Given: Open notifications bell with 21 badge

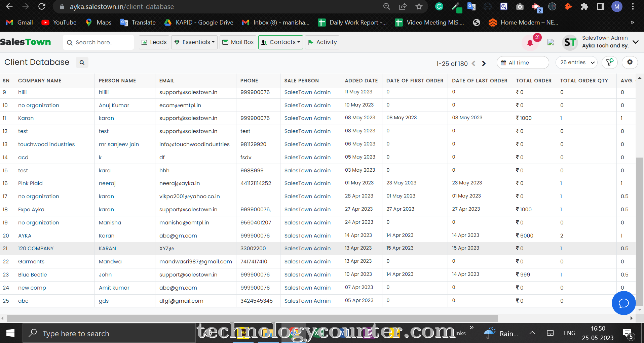Looking at the screenshot, I should 530,43.
